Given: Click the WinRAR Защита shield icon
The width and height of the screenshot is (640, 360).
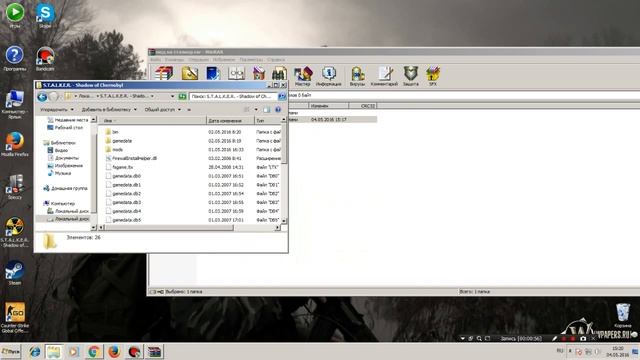Looking at the screenshot, I should (x=411, y=76).
